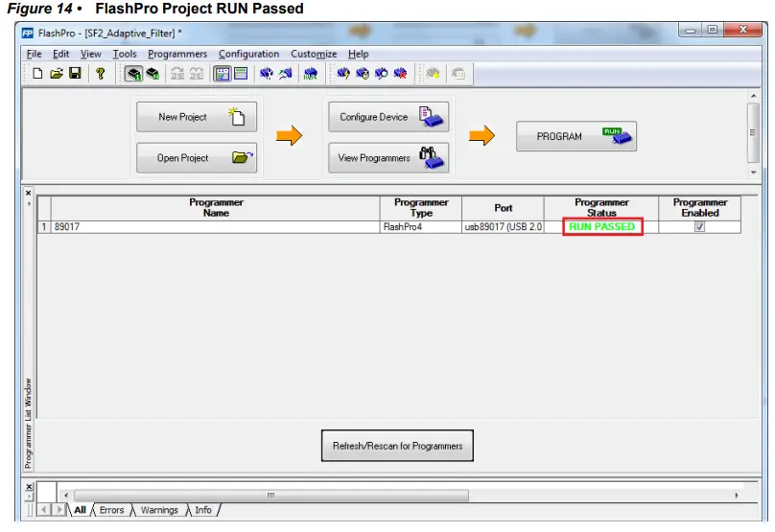Click the flow panel scroll up arrow
This screenshot has width=775, height=532.
point(753,96)
